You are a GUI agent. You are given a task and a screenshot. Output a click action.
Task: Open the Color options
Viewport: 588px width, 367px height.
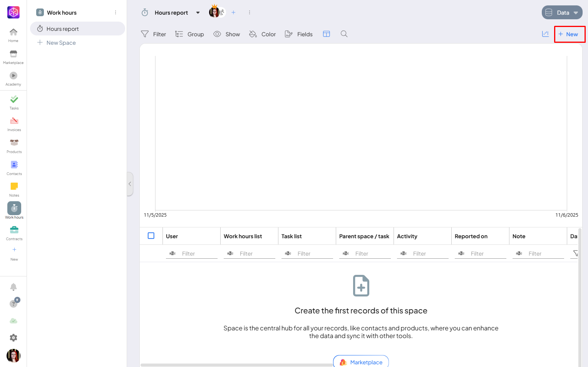tap(263, 34)
